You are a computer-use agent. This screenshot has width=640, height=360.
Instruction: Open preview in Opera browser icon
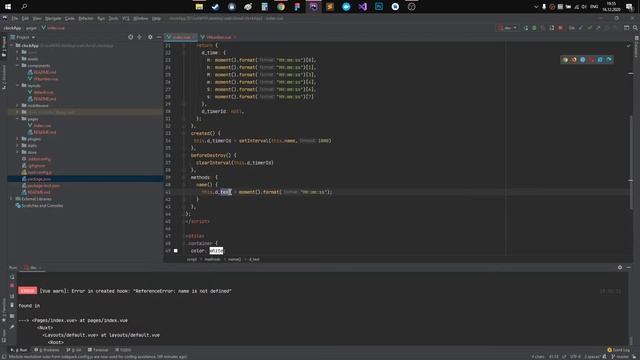[591, 60]
